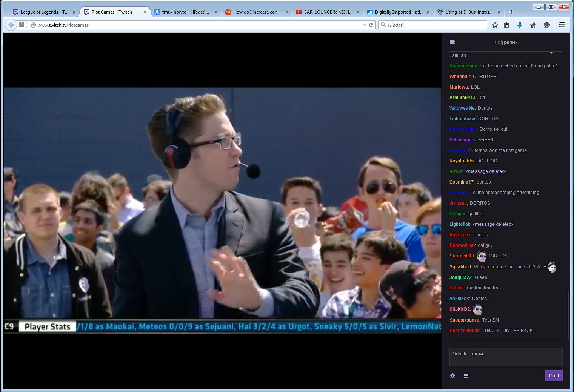Click username Cklajch
Viewport: 574px width, 392px height.
[457, 214]
